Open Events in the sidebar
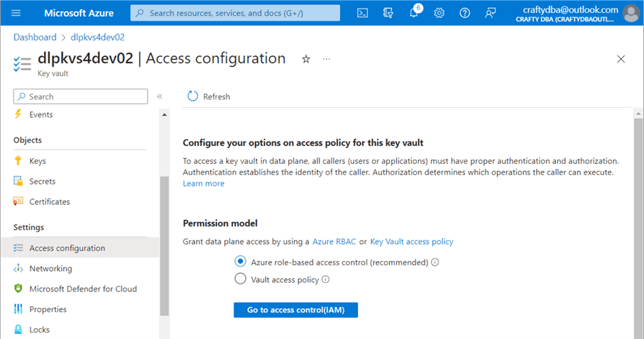Viewport: 644px width, 339px height. pos(40,114)
